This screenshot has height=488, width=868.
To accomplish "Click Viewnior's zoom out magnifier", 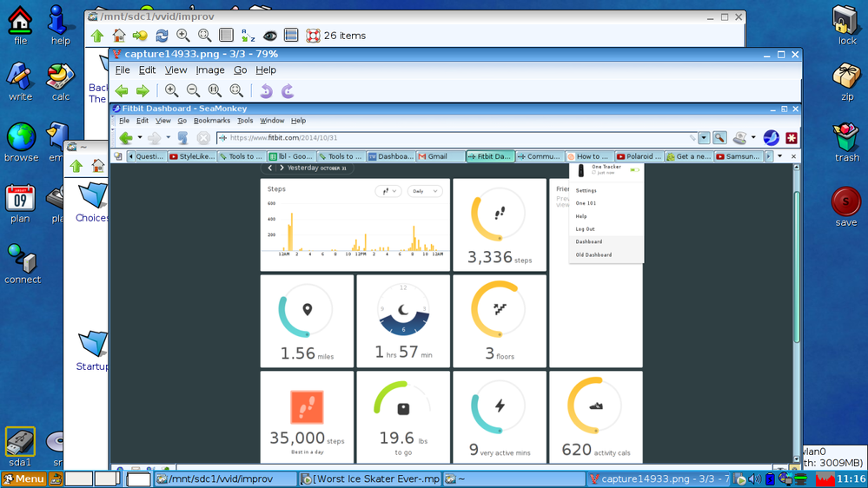I will coord(193,90).
